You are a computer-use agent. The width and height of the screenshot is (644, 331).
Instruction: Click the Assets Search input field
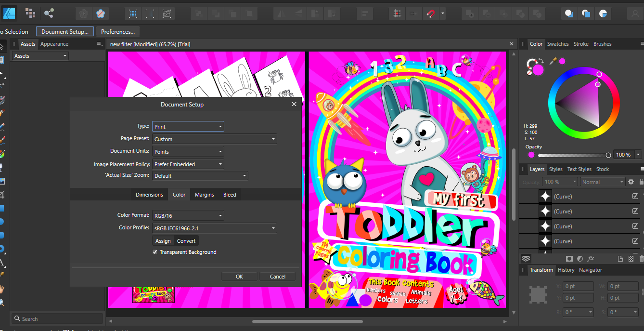57,318
